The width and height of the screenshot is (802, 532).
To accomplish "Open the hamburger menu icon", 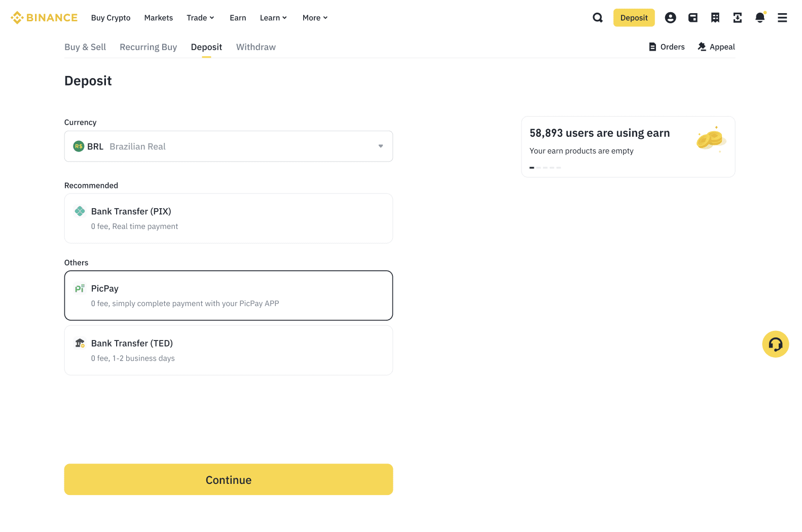I will coord(782,18).
